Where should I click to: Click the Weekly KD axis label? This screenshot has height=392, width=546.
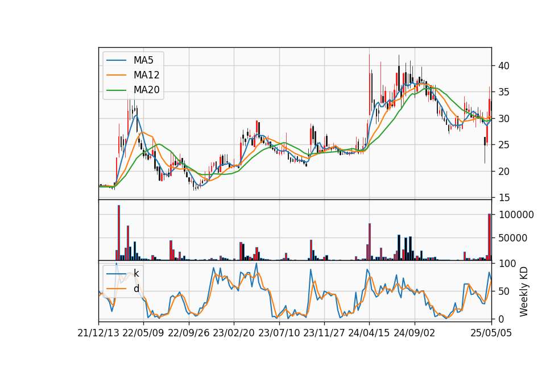524,291
